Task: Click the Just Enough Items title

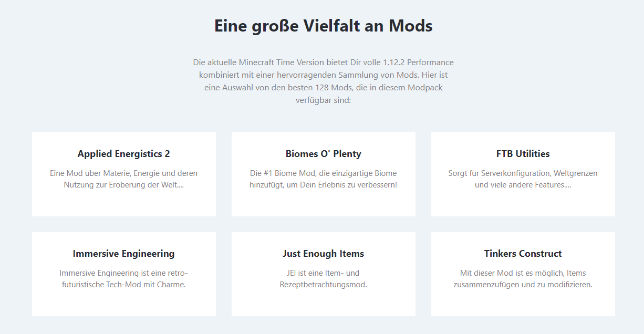Action: [x=323, y=254]
